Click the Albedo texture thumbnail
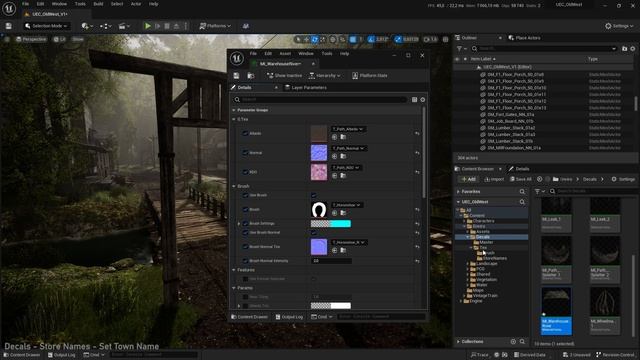The image size is (640, 360). [x=319, y=133]
